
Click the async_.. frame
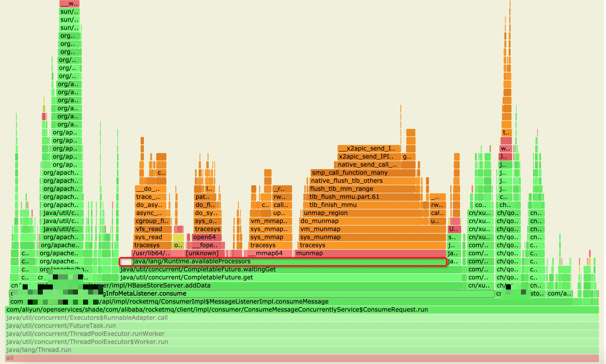pos(151,213)
